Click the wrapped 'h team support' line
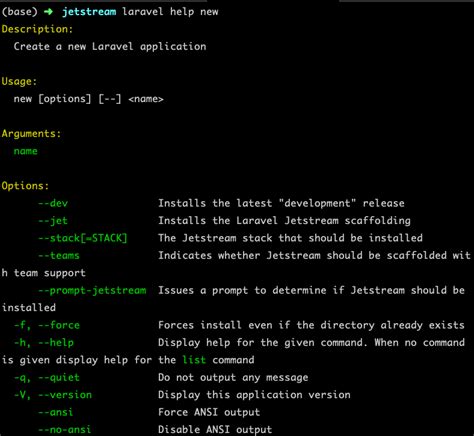 coord(44,273)
